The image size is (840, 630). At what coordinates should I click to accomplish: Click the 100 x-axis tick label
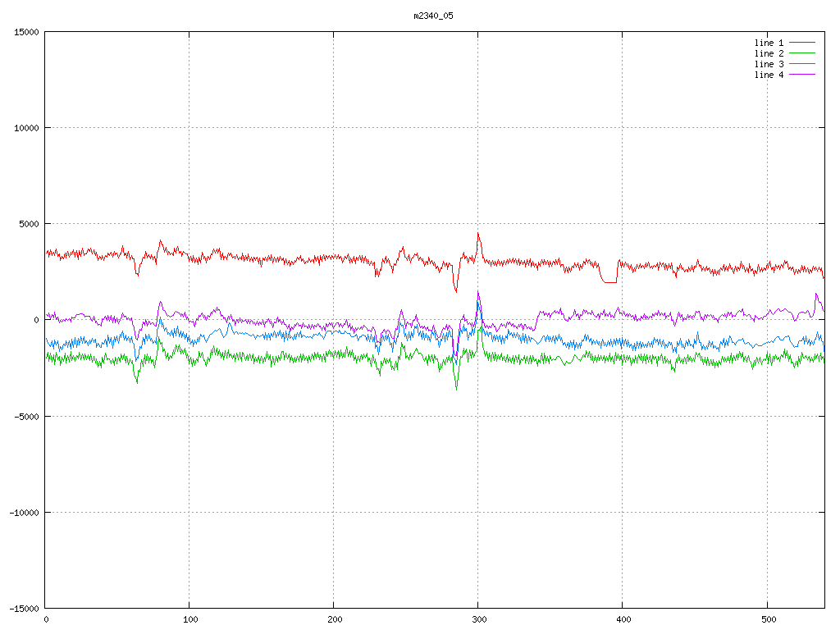point(189,620)
